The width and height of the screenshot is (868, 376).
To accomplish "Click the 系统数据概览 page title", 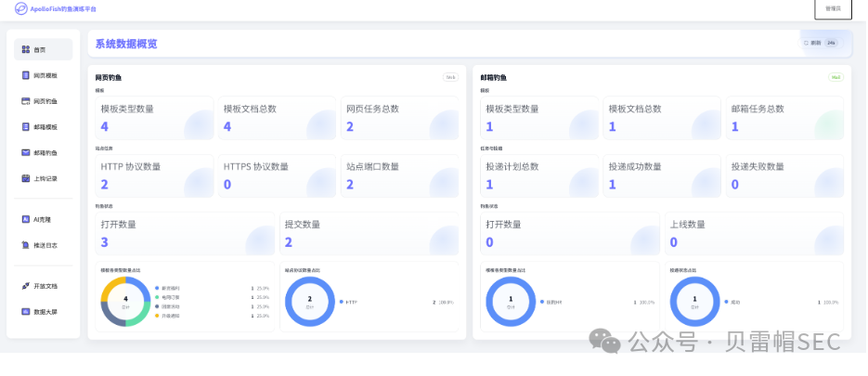I will click(x=126, y=44).
